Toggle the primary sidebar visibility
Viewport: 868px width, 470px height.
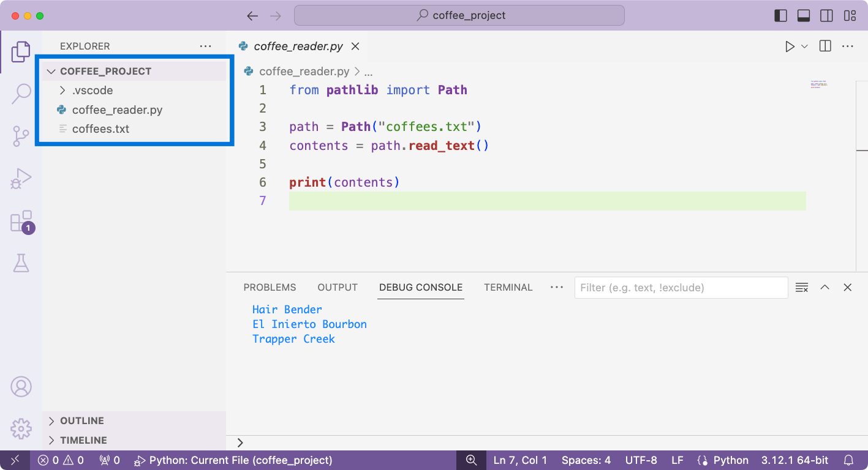point(781,15)
